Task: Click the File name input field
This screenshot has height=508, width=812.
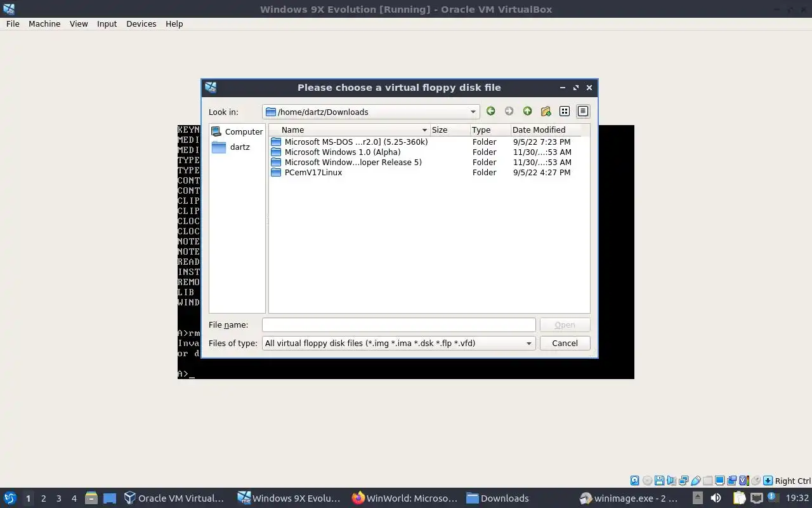Action: [398, 324]
